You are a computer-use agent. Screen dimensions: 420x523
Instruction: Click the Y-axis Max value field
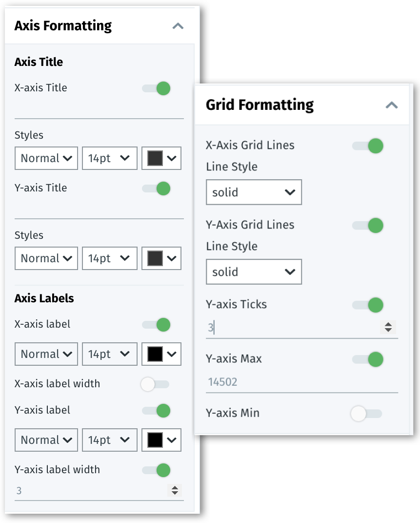pos(293,382)
